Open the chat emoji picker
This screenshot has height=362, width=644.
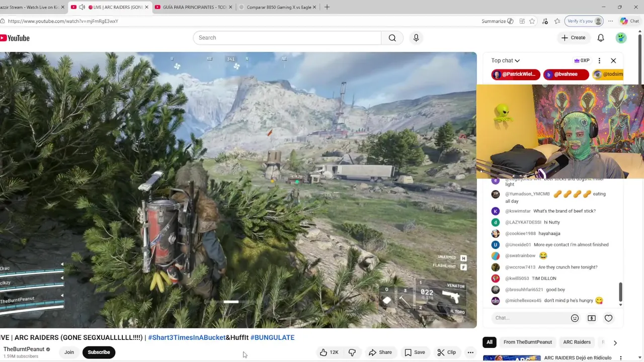(x=575, y=318)
